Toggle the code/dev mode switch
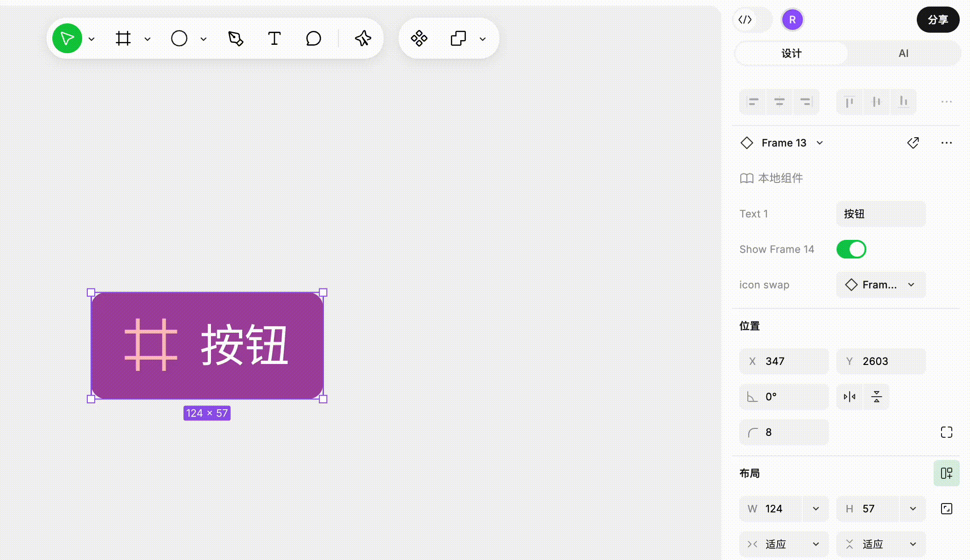Viewport: 970px width, 560px height. tap(752, 20)
